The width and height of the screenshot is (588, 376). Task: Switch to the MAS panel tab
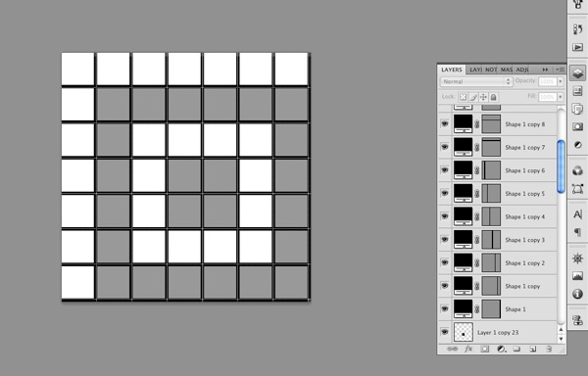507,70
